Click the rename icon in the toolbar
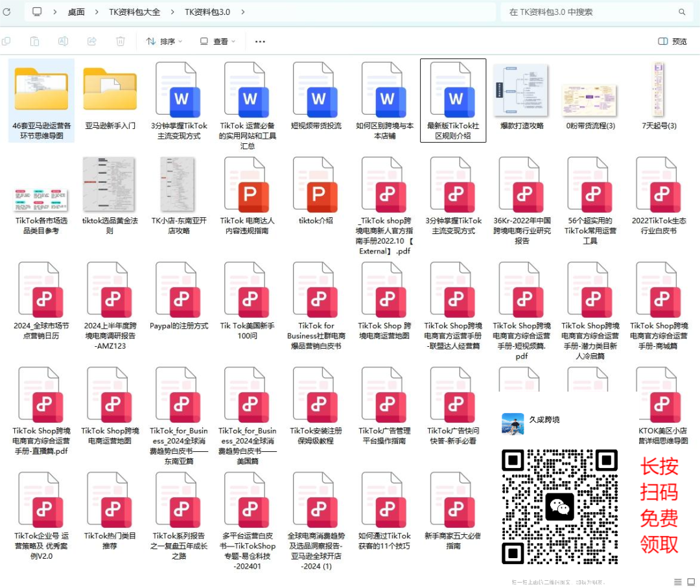Viewport: 700px width, 588px height. (63, 41)
